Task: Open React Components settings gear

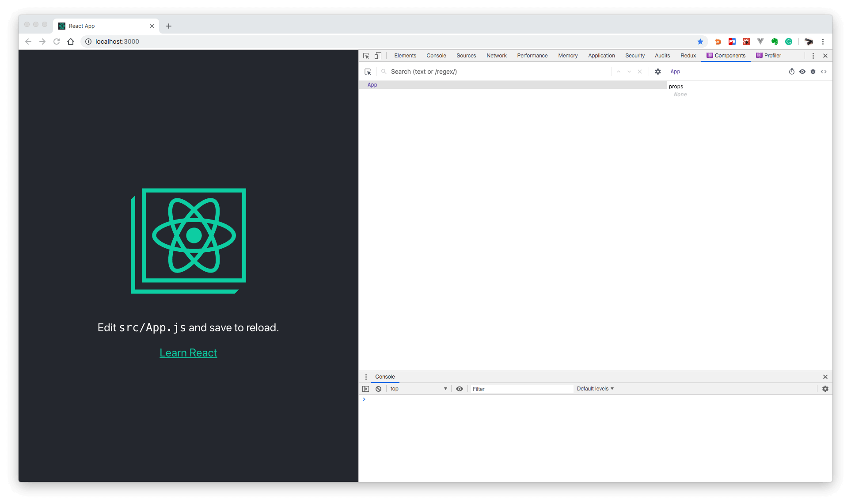Action: tap(658, 72)
